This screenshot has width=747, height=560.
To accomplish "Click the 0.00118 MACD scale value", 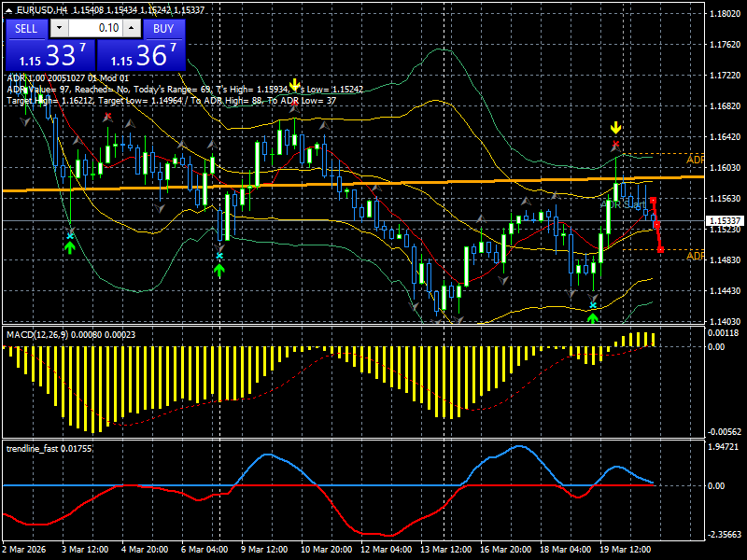I will click(x=723, y=333).
